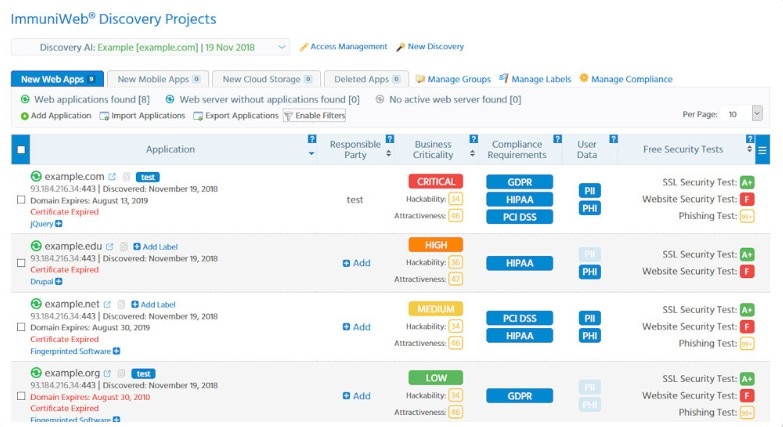Click plus icon next to Drupal
783x427 pixels.
(x=59, y=282)
